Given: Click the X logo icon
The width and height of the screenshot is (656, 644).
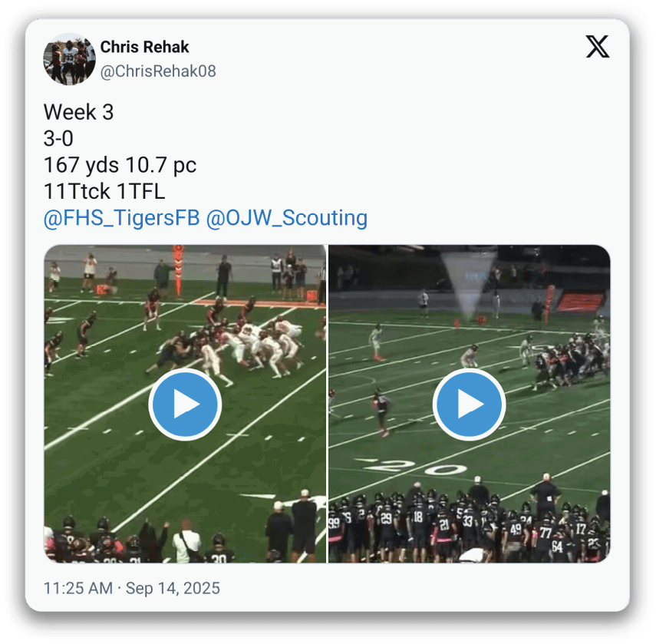Looking at the screenshot, I should pos(597,47).
